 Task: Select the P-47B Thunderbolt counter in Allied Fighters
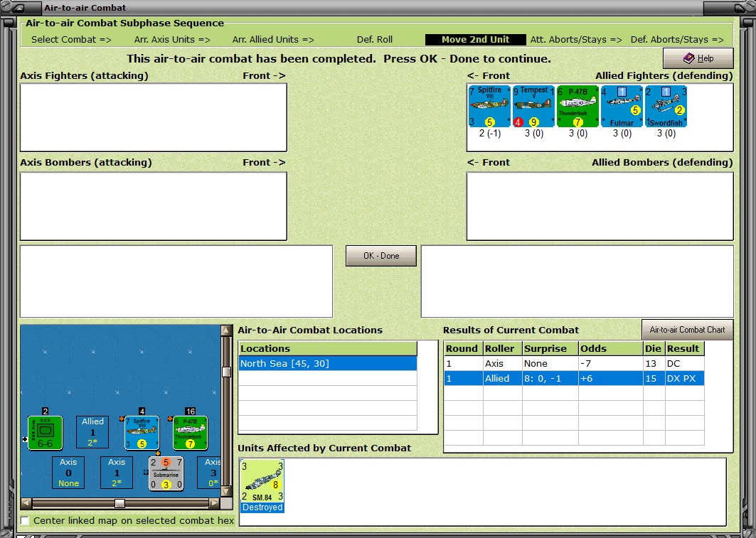point(577,107)
